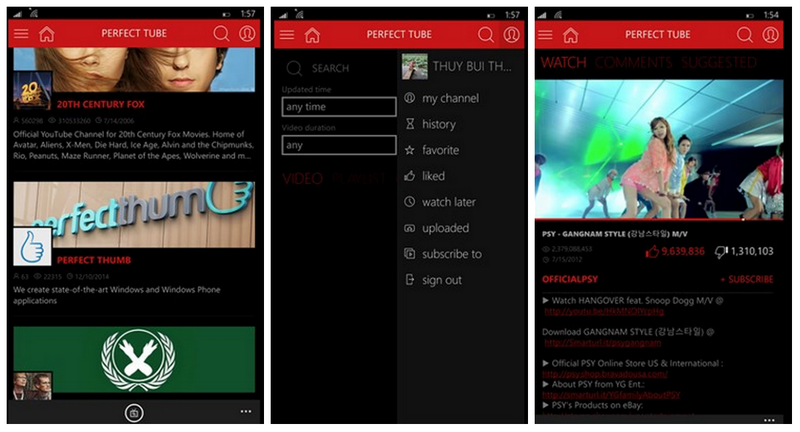Open hamburger menu in right phone screen
Viewport: 800px width, 432px height.
[545, 35]
